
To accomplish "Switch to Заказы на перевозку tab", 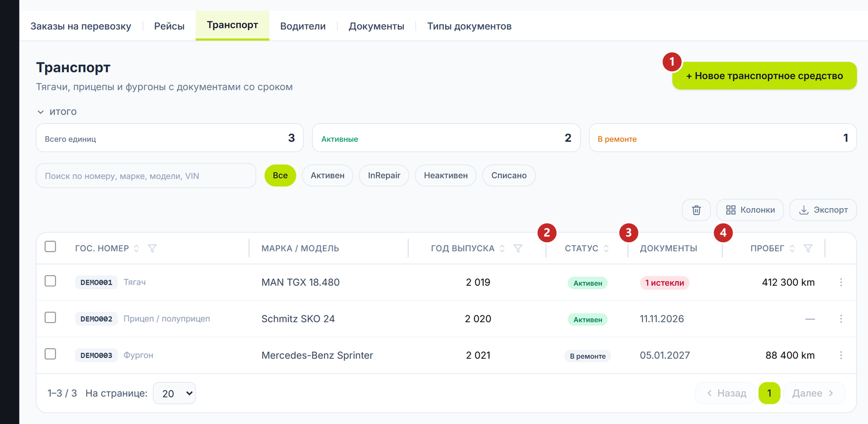I will coord(81,26).
